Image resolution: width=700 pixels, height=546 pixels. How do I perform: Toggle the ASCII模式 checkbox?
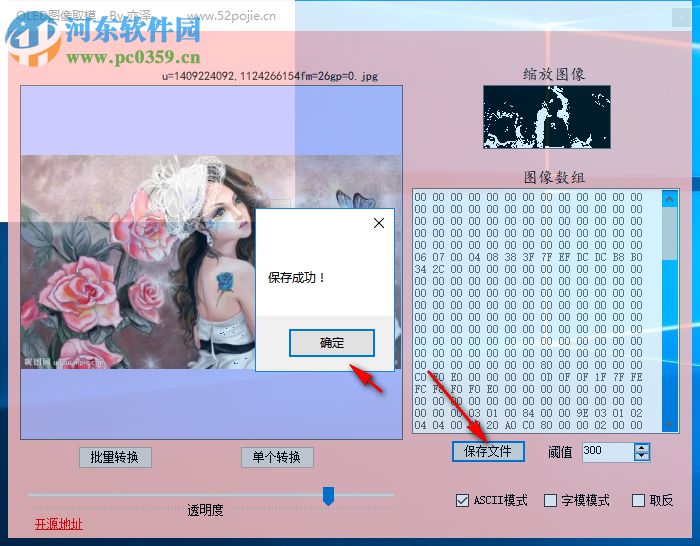[x=462, y=500]
